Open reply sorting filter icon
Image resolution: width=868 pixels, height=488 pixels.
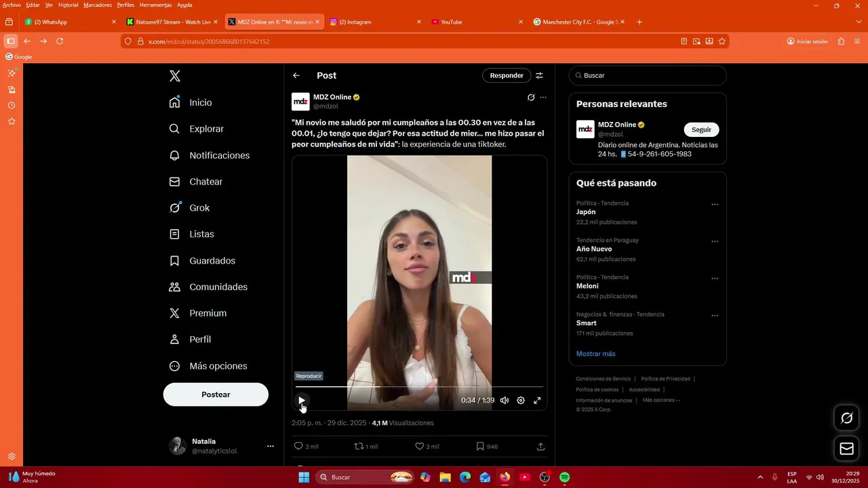[540, 75]
